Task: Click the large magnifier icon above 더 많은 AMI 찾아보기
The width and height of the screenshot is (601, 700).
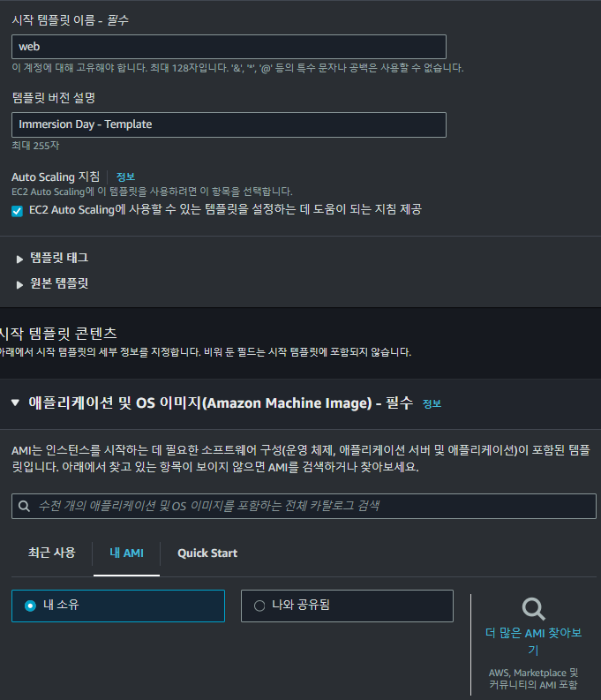Action: [x=533, y=609]
